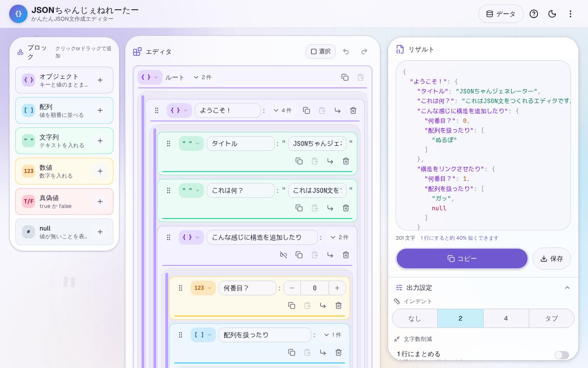The height and width of the screenshot is (368, 588).
Task: Copy the こんな感じに構造を追加したり block
Action: point(299,255)
